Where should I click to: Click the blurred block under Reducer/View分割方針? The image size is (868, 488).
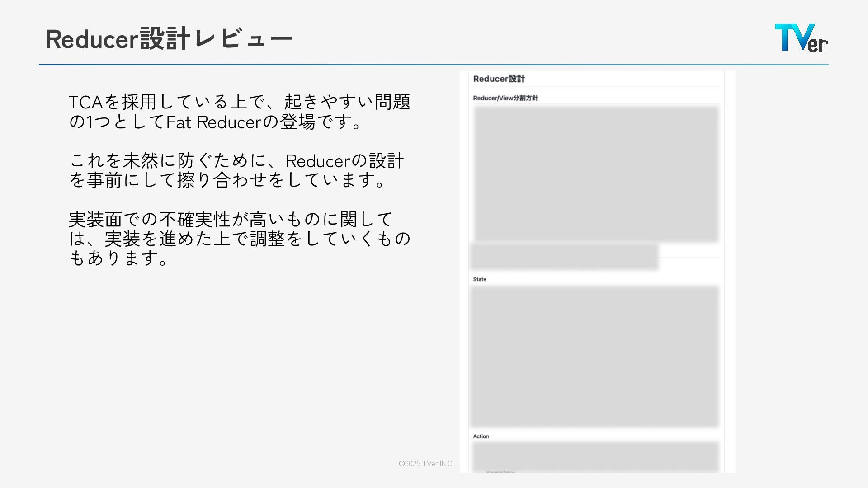click(596, 174)
